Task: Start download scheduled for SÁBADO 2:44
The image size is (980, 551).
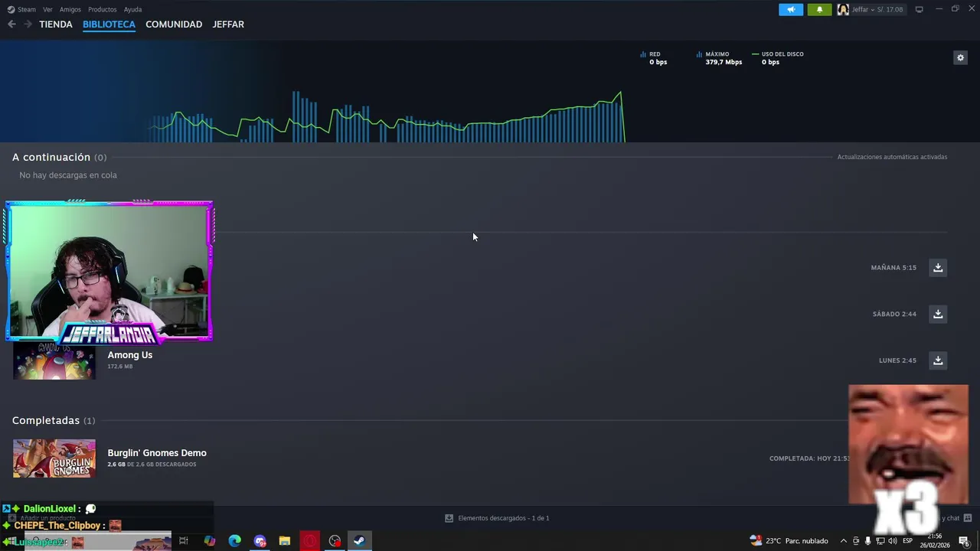Action: coord(938,314)
